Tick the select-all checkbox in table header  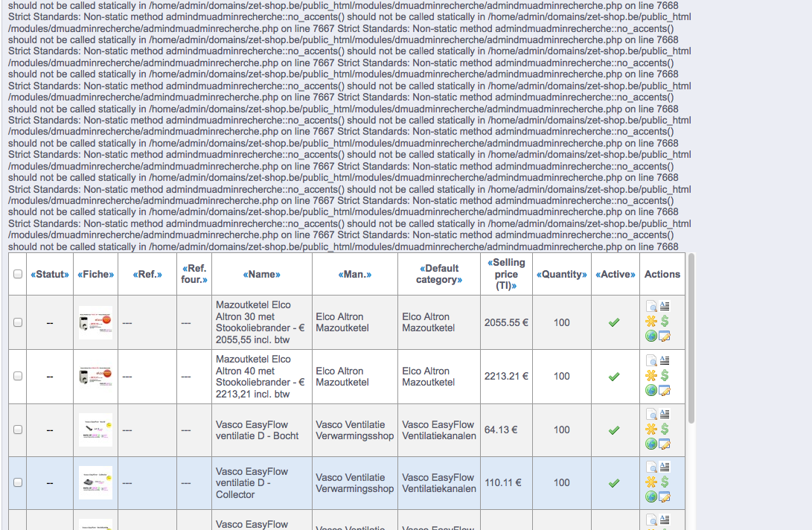(18, 274)
